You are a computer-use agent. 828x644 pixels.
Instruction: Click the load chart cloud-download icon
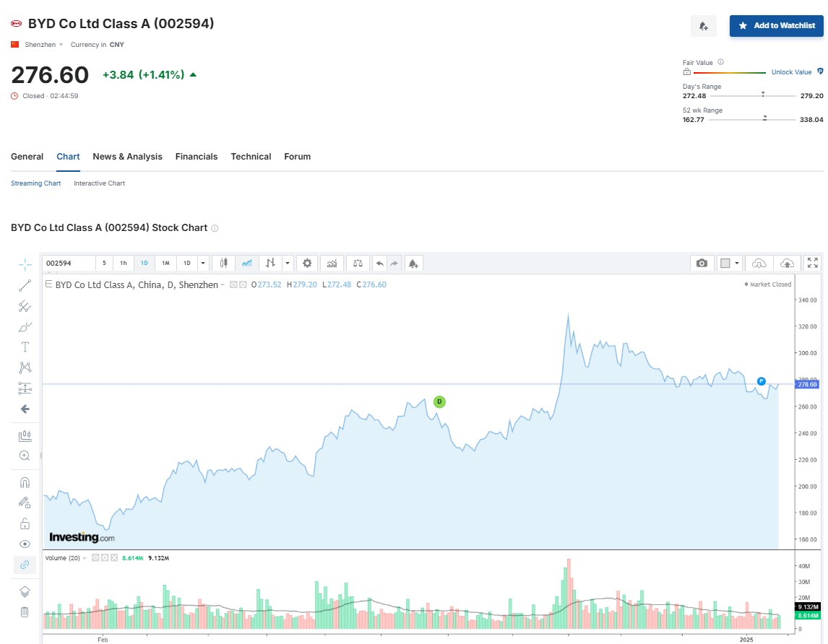pyautogui.click(x=759, y=263)
